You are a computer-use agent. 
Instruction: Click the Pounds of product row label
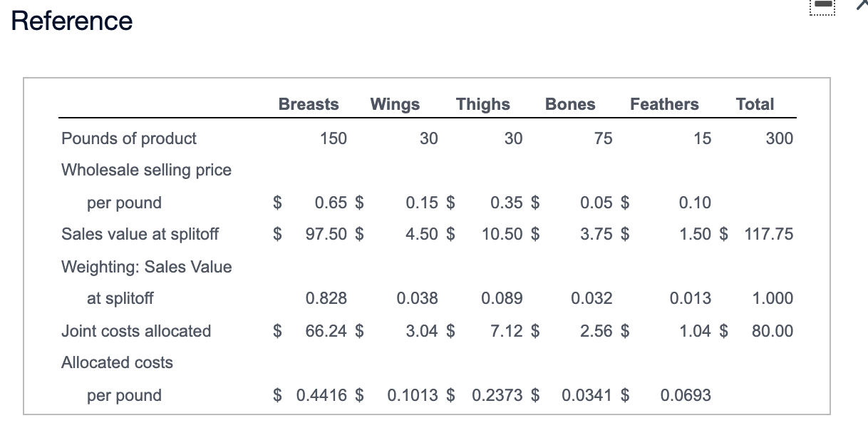128,138
